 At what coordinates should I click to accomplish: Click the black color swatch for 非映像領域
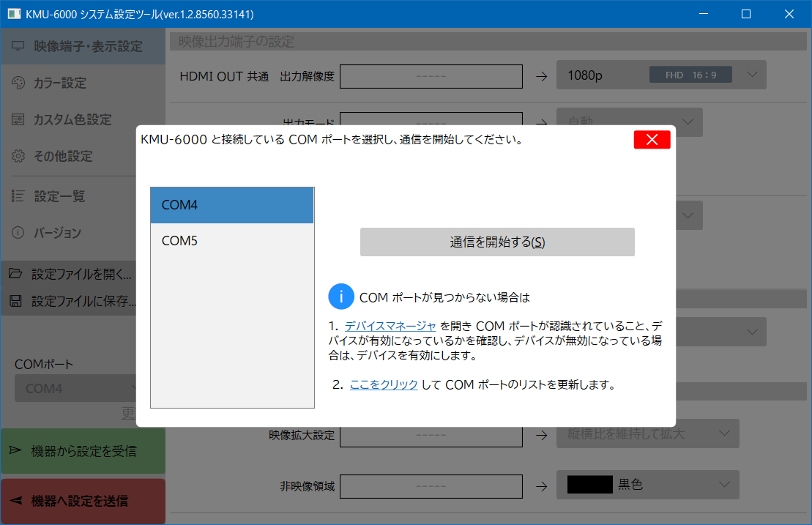point(589,485)
